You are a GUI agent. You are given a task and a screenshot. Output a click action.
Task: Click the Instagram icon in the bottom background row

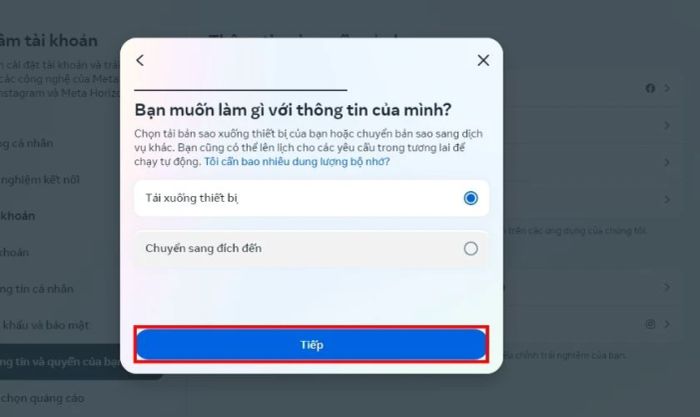click(x=650, y=324)
